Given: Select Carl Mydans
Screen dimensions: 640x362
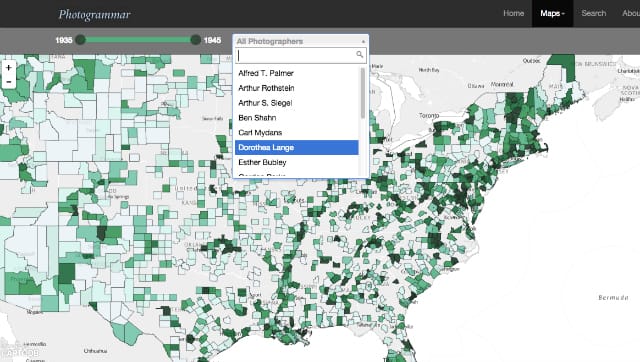Looking at the screenshot, I should 297,133.
